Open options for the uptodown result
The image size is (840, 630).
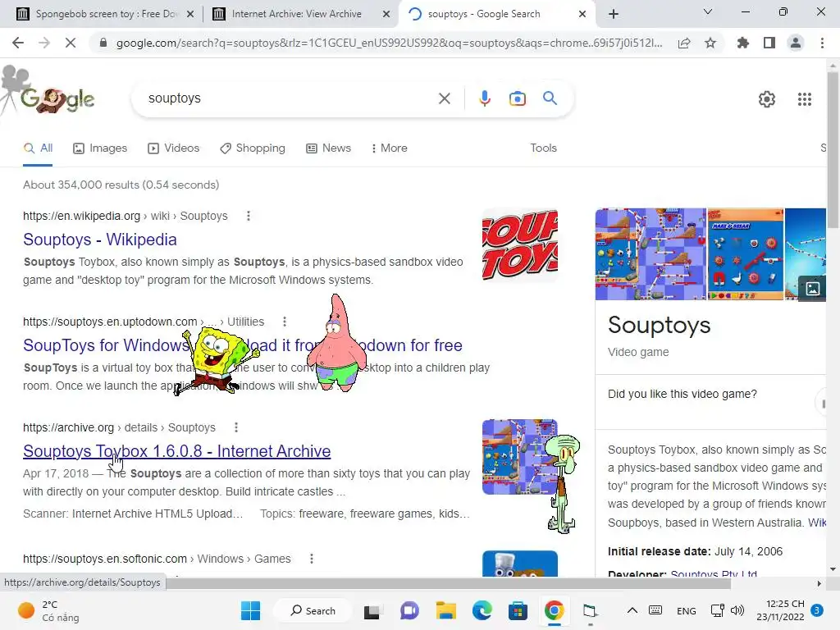click(x=285, y=322)
